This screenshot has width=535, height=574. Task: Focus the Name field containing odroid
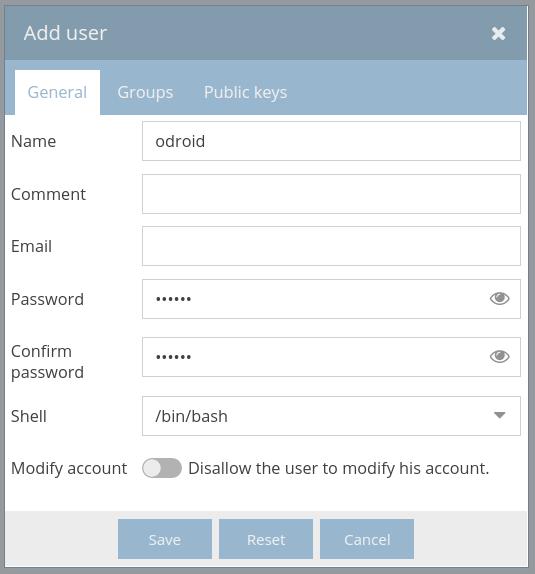click(331, 141)
